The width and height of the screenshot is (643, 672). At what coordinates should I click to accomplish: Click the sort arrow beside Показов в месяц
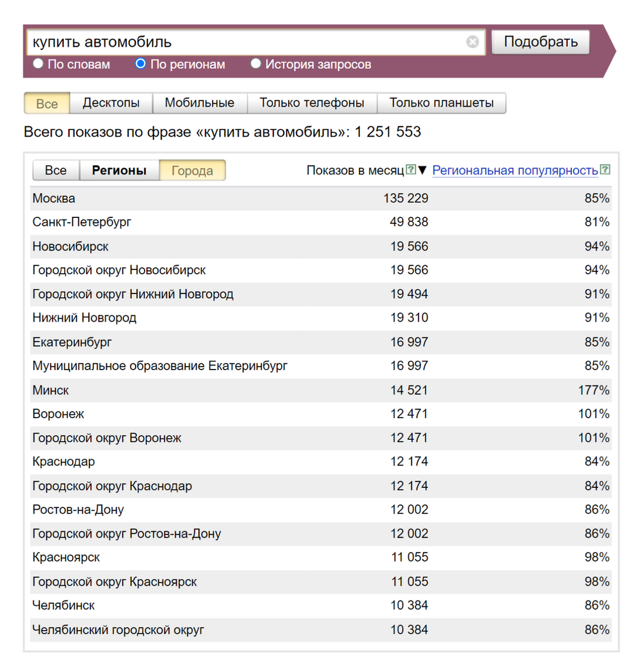point(422,170)
